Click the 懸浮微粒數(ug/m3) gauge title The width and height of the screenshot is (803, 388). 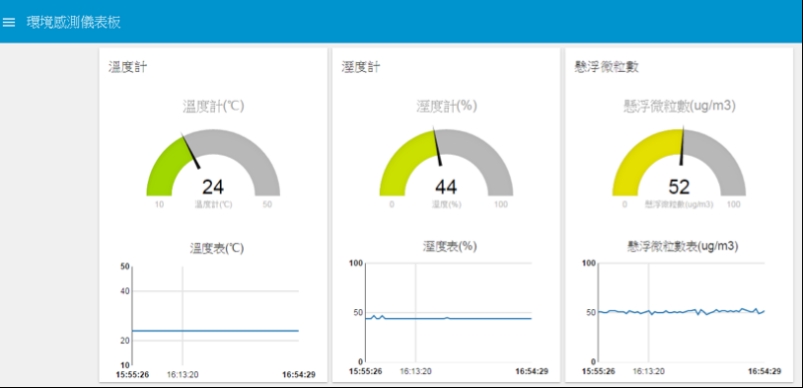(x=679, y=106)
